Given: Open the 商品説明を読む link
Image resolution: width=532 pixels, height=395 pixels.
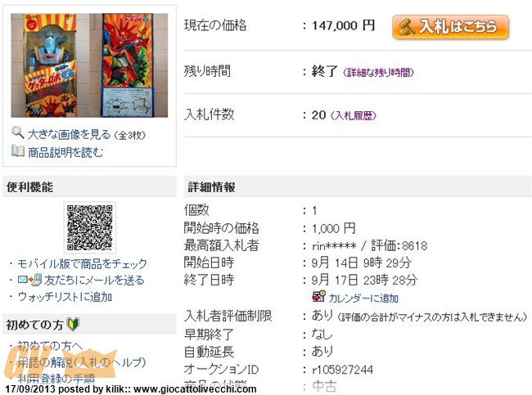Looking at the screenshot, I should [x=65, y=152].
